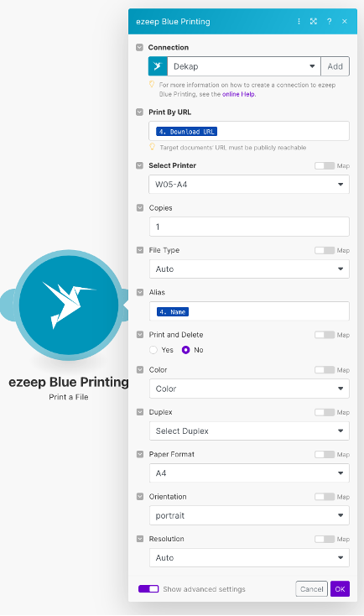Open help via the question mark icon
The width and height of the screenshot is (364, 616).
(329, 21)
